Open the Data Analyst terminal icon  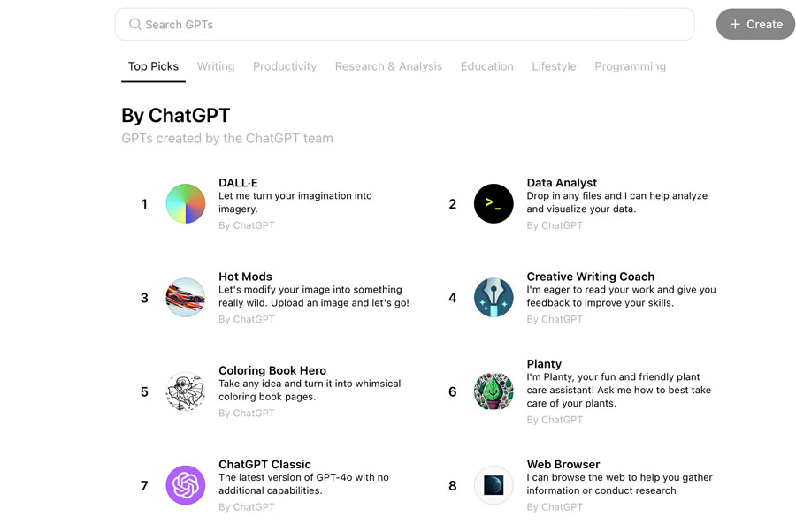[494, 203]
